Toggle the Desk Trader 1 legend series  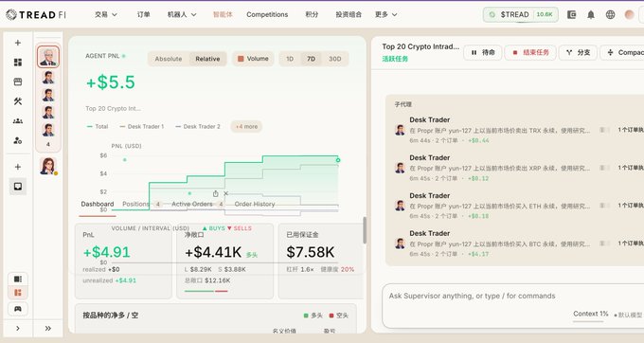(142, 127)
